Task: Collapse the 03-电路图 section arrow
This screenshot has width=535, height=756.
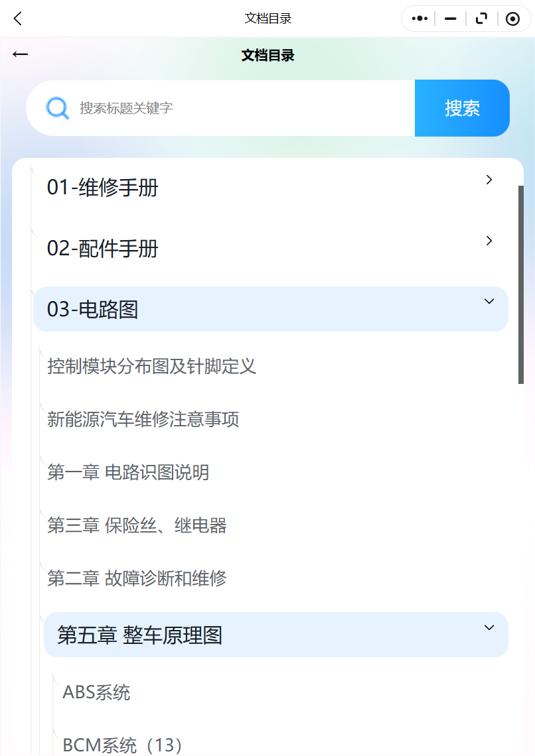Action: click(489, 302)
